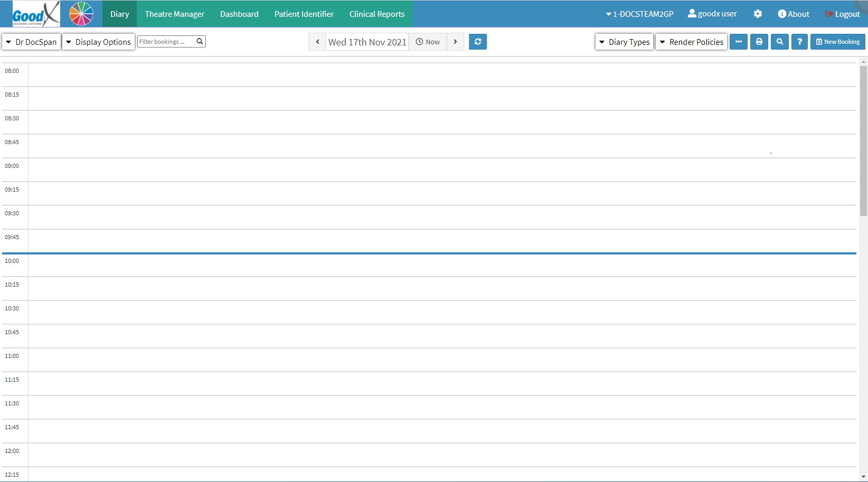Open the settings gear icon
The height and width of the screenshot is (482, 868).
pos(758,14)
